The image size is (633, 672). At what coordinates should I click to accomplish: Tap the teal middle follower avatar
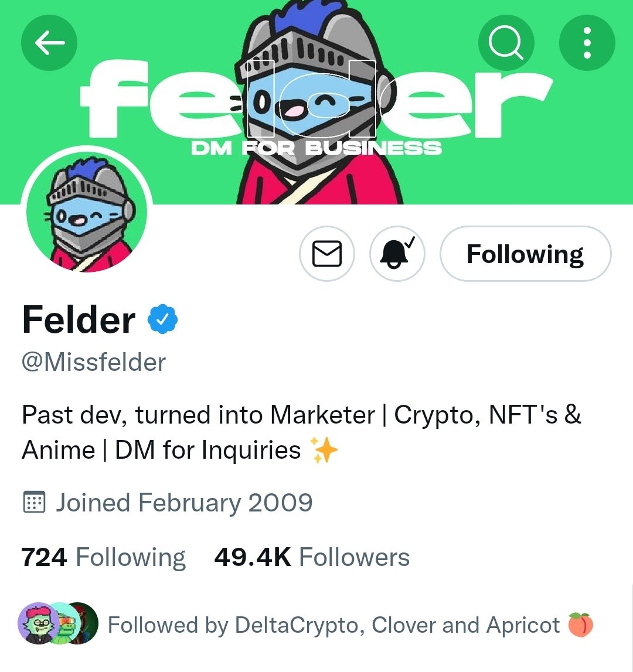point(64,623)
